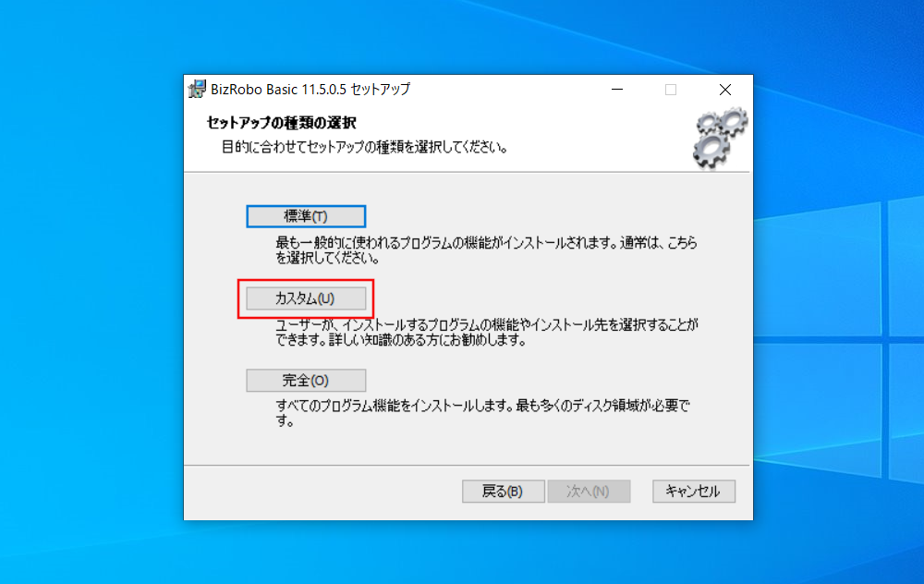Click the セットアップの種類の選択 heading
Image resolution: width=924 pixels, height=584 pixels.
(x=281, y=123)
